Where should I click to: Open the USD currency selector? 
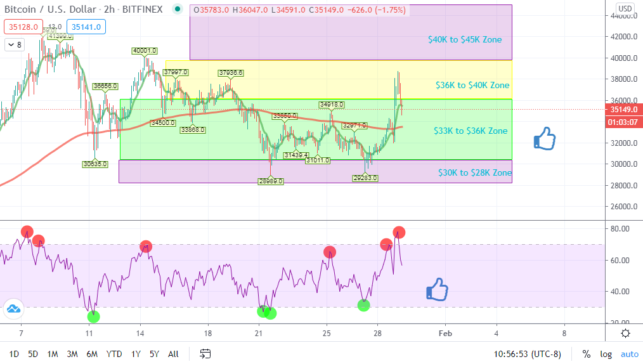(x=625, y=8)
